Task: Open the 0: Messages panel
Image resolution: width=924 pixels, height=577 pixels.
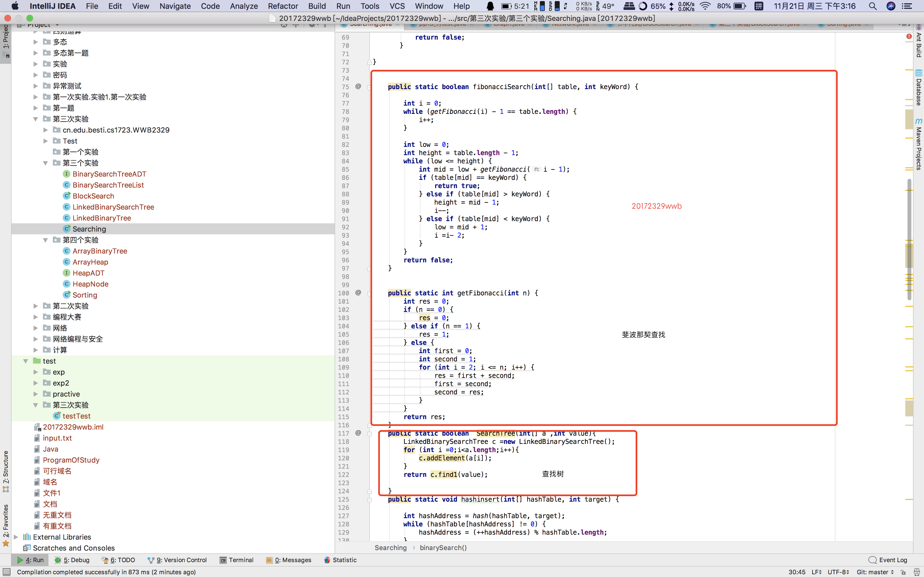Action: tap(289, 560)
